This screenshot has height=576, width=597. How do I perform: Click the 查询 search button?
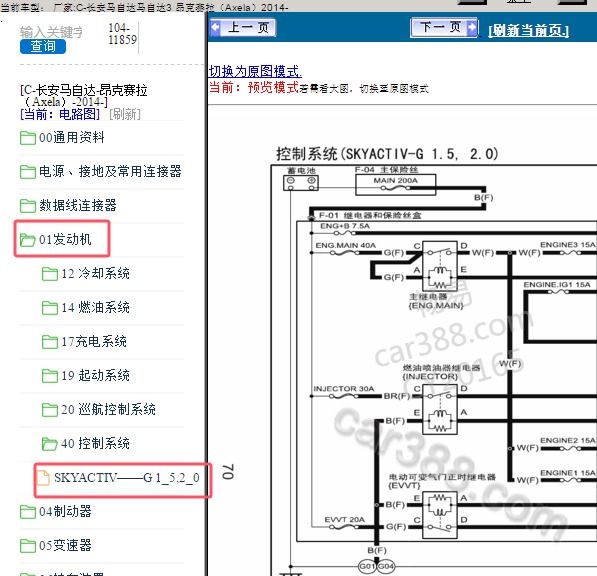tap(43, 46)
